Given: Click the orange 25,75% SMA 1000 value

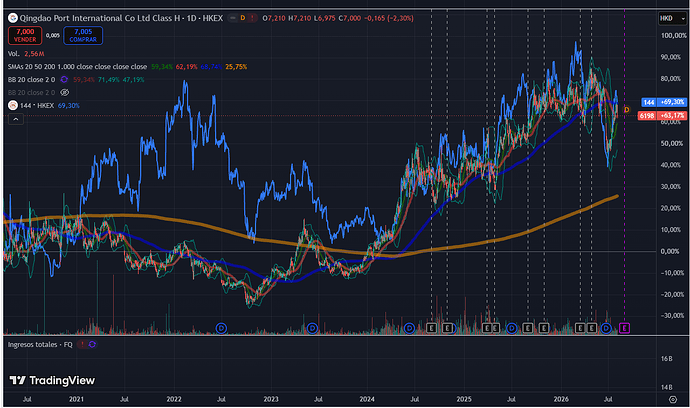Looking at the screenshot, I should click(x=236, y=67).
